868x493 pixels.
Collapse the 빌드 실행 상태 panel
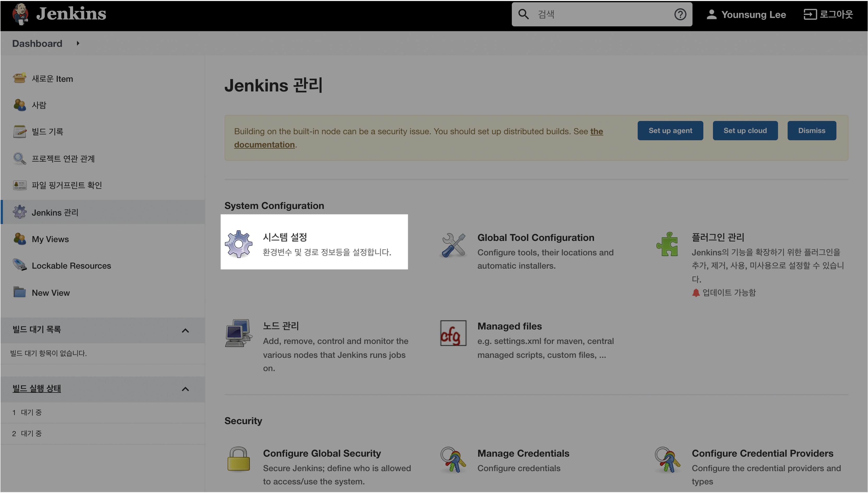(x=185, y=389)
